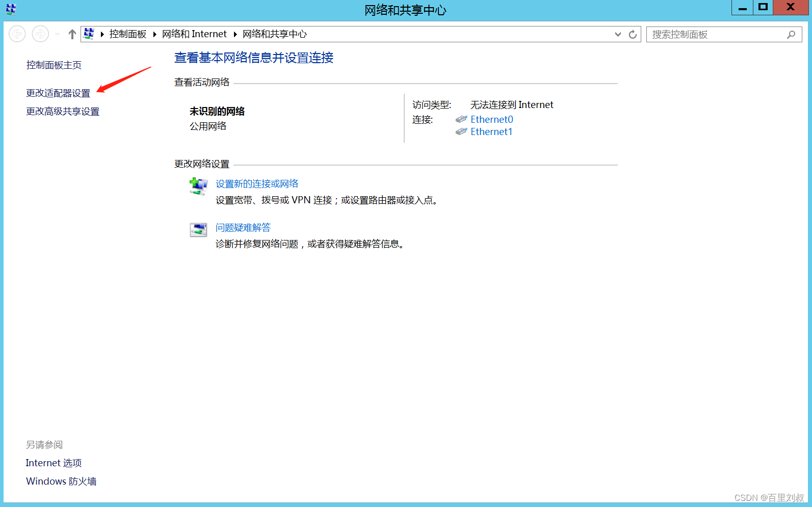Open Internet 选项 link
The image size is (812, 507).
[54, 463]
